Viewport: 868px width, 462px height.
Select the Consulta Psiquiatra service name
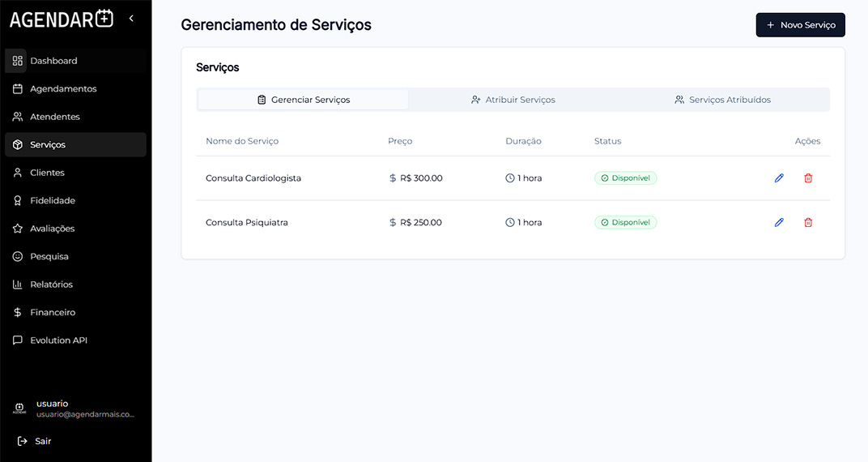247,223
